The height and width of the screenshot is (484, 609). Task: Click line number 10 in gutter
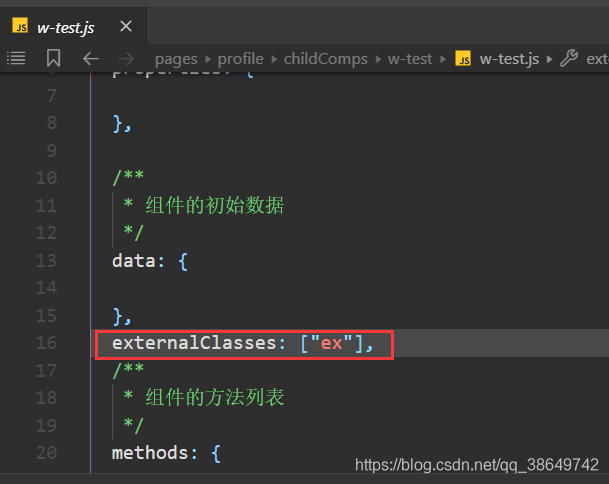(46, 178)
